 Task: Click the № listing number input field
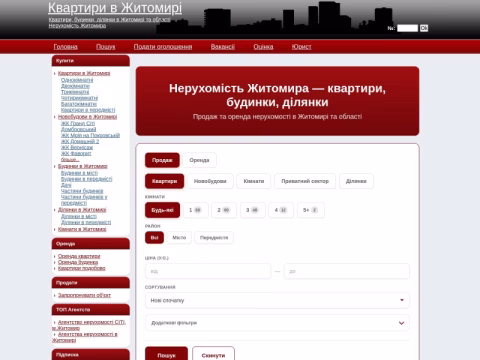pos(407,28)
